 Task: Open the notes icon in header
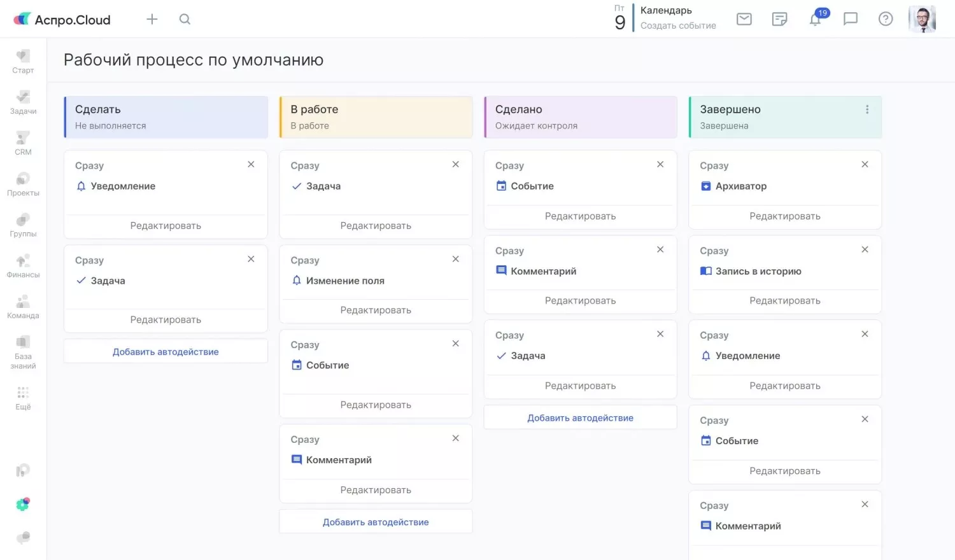(779, 19)
